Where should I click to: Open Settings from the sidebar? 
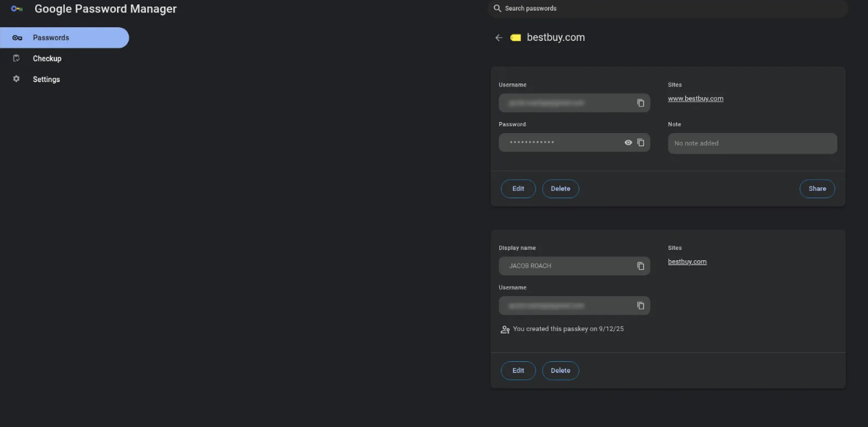[x=46, y=79]
